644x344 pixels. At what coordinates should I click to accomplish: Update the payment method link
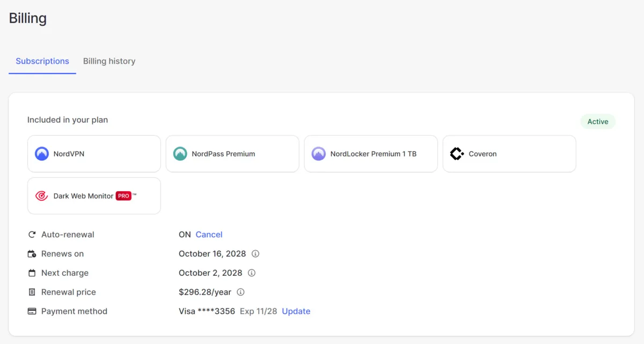[x=296, y=311]
